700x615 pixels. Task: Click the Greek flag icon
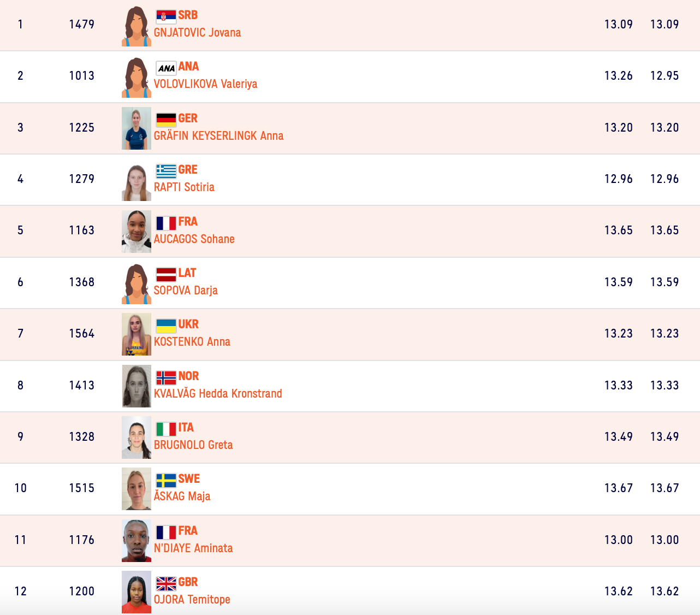coord(166,171)
